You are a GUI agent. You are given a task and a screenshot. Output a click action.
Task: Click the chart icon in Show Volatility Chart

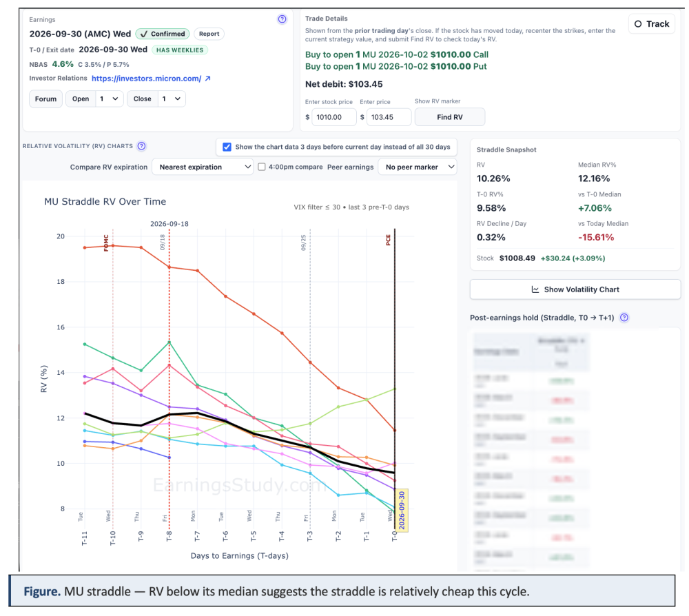[535, 289]
